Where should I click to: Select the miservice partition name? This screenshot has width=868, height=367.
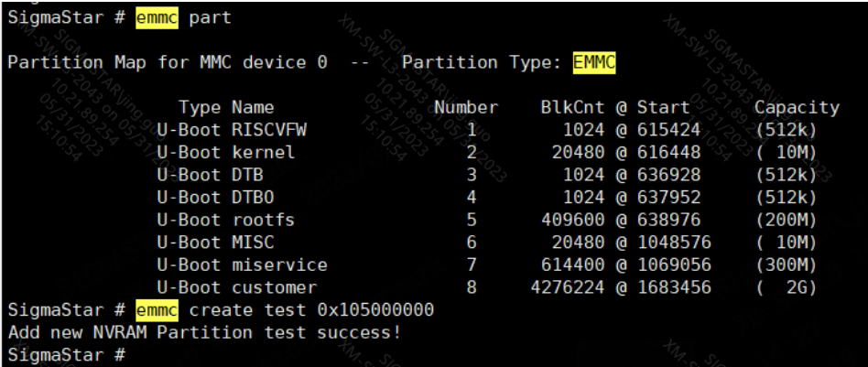click(279, 265)
